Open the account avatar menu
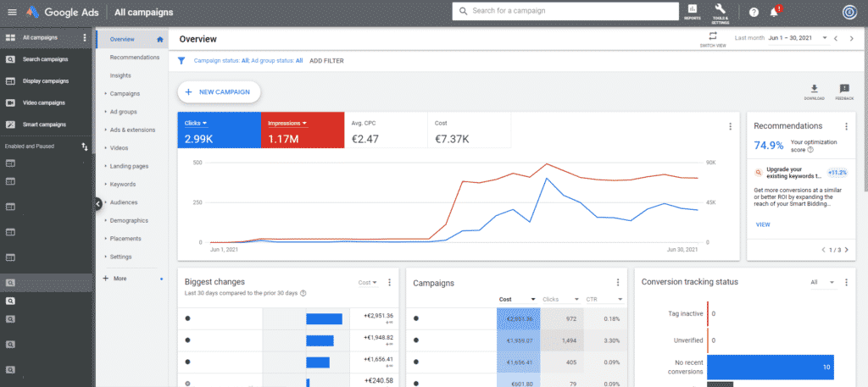The width and height of the screenshot is (868, 387). [849, 12]
